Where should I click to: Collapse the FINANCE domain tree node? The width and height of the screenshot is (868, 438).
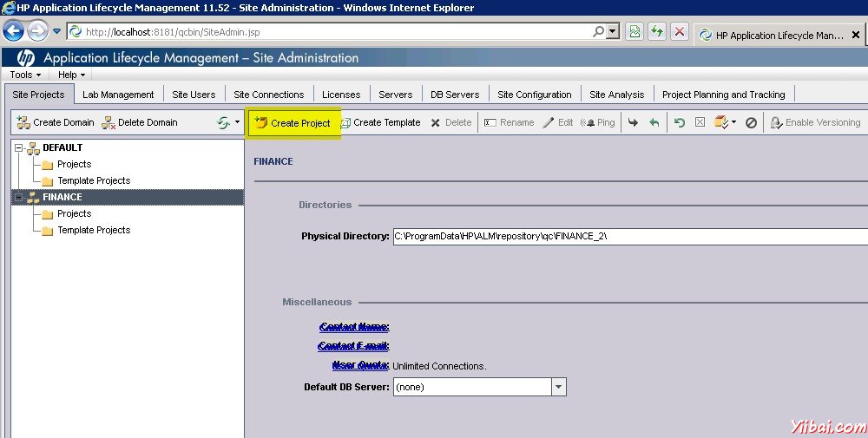click(18, 198)
